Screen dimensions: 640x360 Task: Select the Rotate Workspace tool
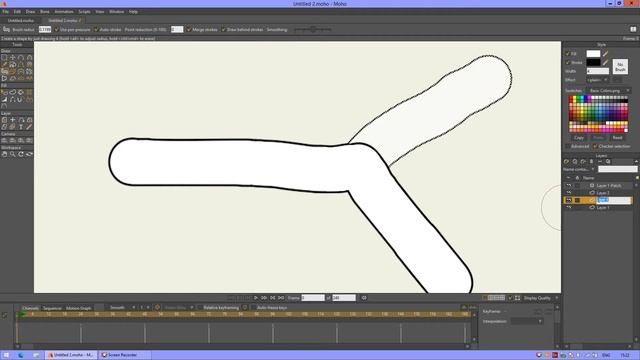[x=21, y=154]
